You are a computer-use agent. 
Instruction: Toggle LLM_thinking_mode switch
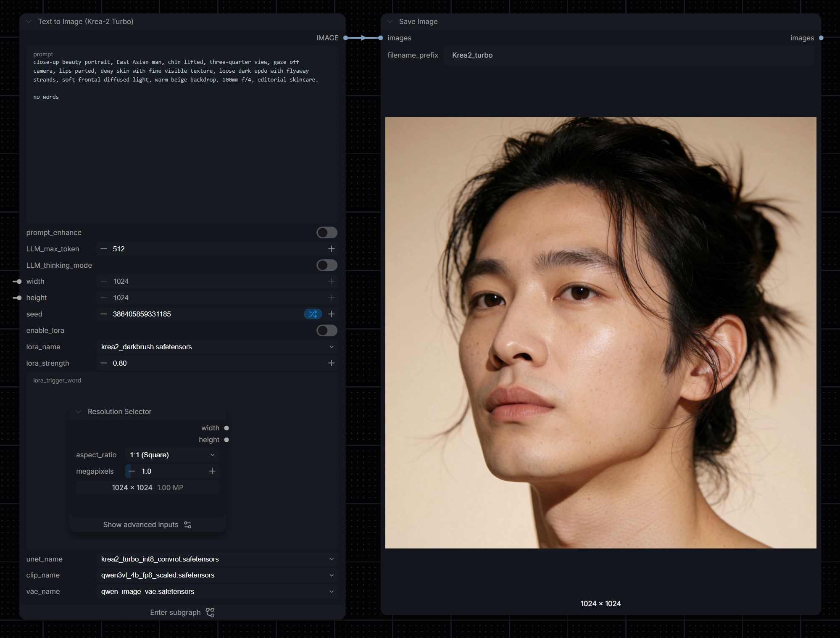click(x=327, y=265)
